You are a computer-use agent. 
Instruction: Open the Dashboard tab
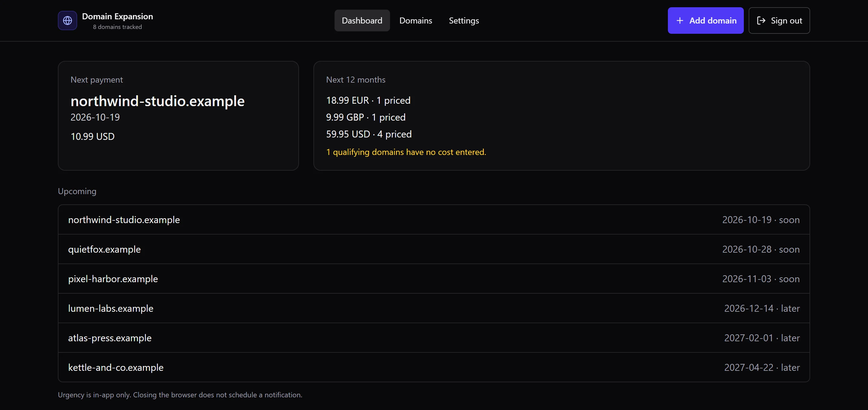pos(362,20)
